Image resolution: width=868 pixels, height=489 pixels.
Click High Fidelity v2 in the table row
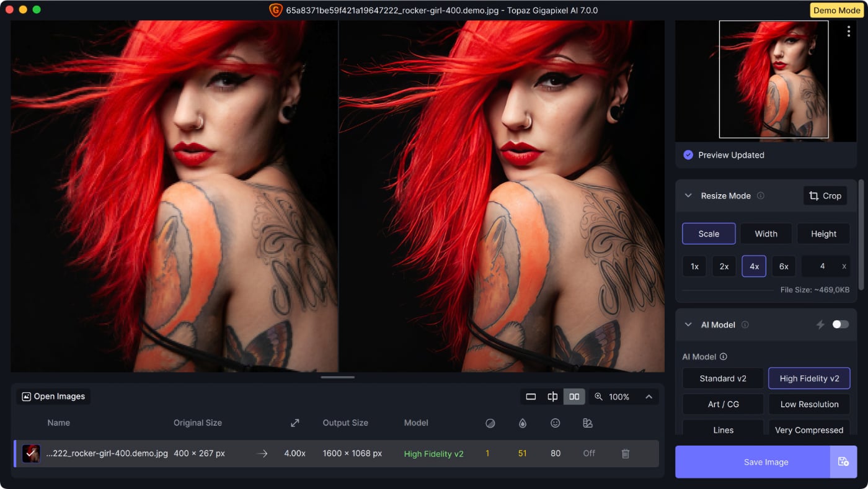coord(433,454)
